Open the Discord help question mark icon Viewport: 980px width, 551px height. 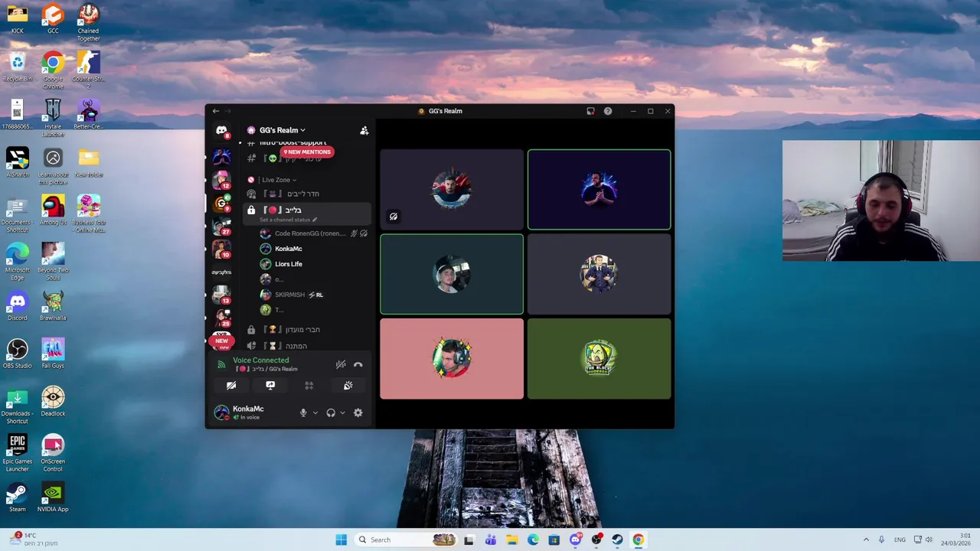click(x=608, y=111)
